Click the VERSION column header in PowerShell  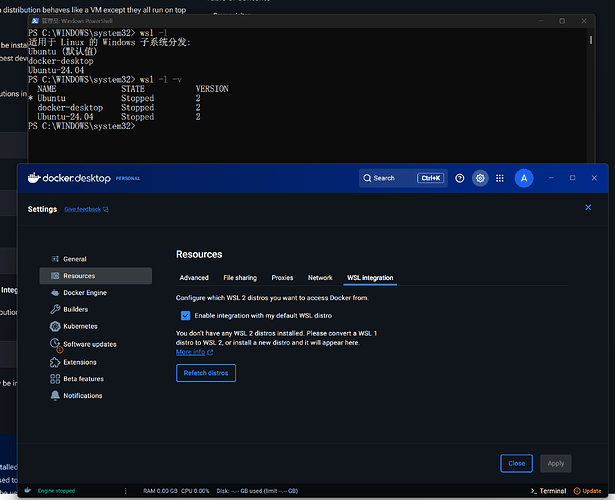coord(212,89)
